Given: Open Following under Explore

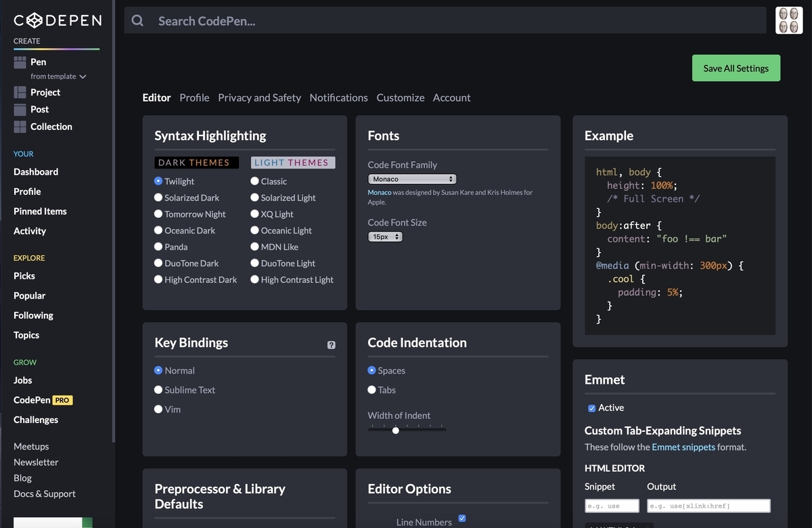Looking at the screenshot, I should (33, 315).
